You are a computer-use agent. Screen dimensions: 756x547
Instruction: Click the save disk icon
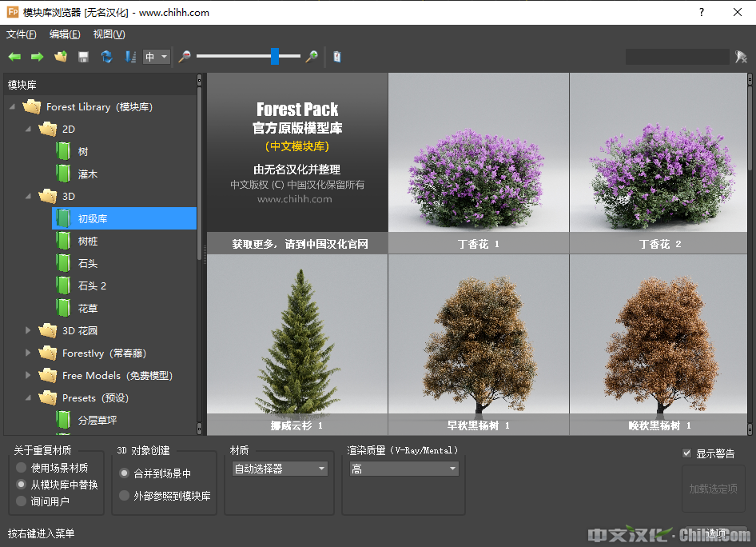click(x=83, y=57)
